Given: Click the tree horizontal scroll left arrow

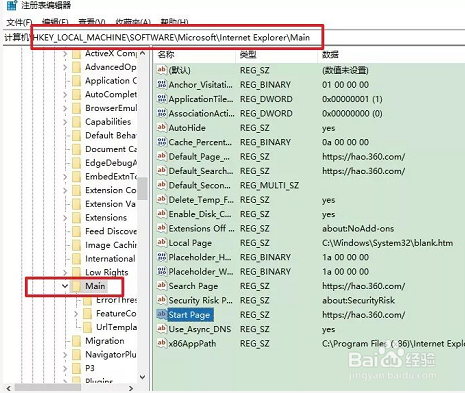Looking at the screenshot, I should [x=9, y=388].
